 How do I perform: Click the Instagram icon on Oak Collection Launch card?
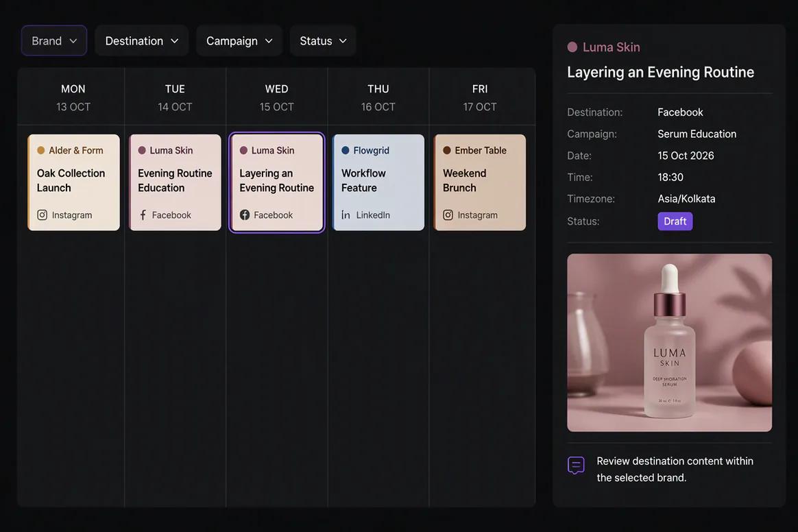tap(43, 215)
